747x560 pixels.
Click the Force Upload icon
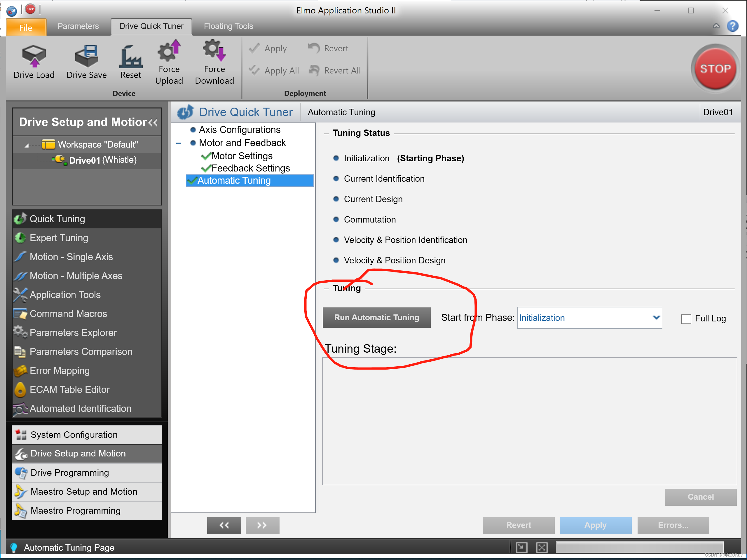169,51
